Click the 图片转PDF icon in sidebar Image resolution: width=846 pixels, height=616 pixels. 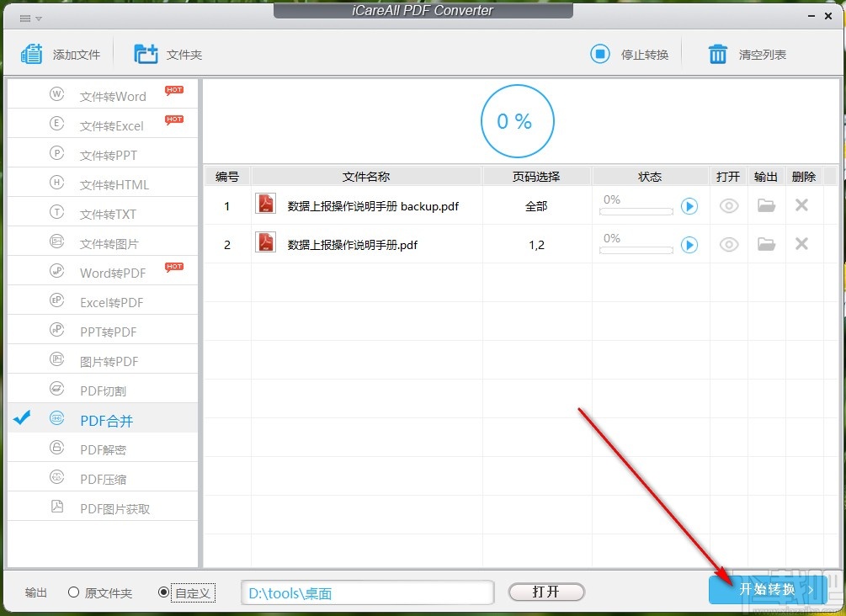pos(56,358)
